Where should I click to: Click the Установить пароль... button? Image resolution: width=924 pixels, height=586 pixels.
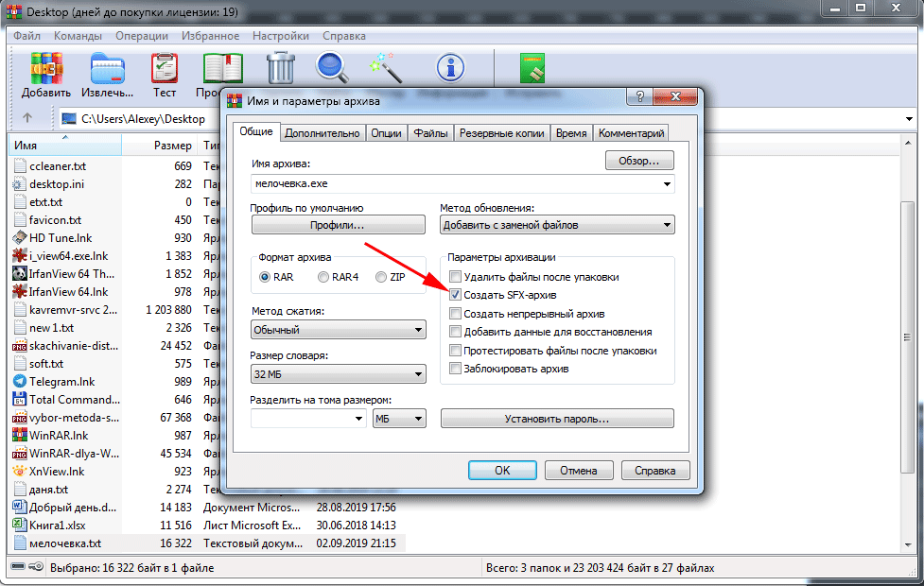click(557, 419)
